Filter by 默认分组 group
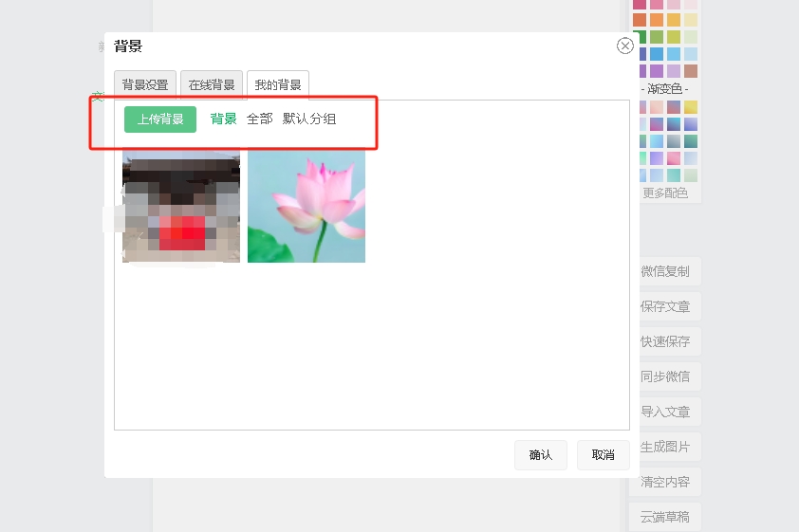799x532 pixels. click(x=309, y=119)
